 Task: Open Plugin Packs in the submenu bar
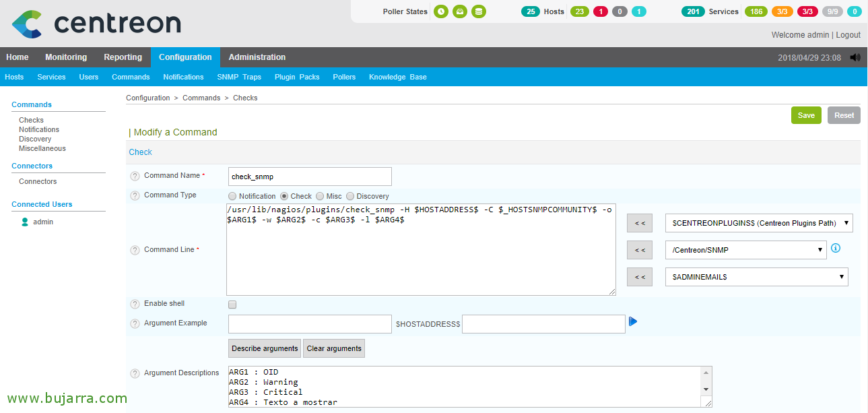point(297,77)
